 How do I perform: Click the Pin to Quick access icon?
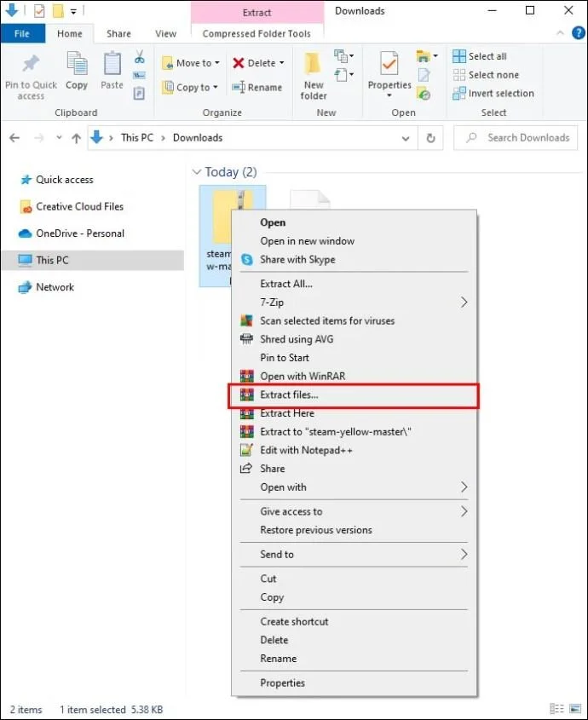[x=31, y=65]
